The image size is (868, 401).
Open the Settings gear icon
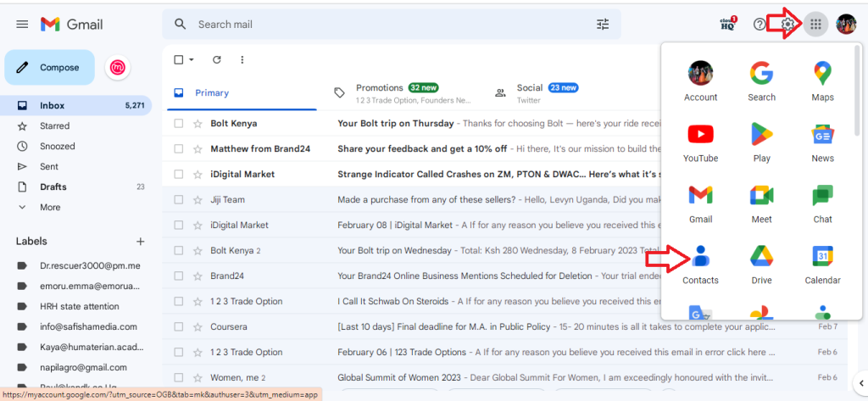coord(787,25)
